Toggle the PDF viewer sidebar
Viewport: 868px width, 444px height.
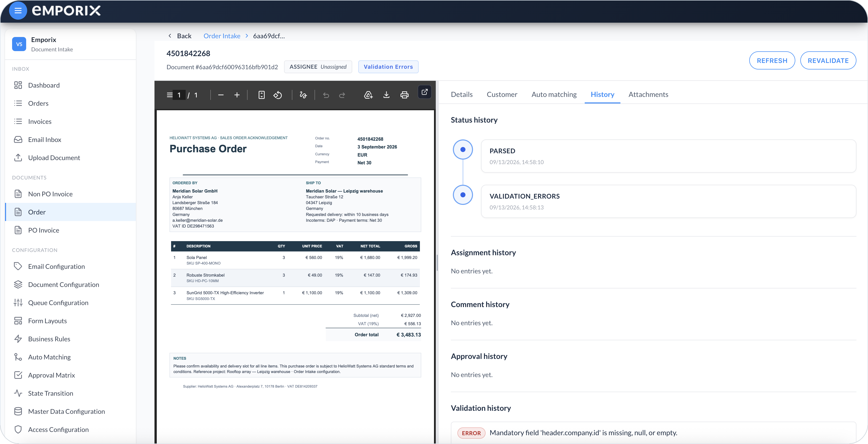click(x=170, y=95)
